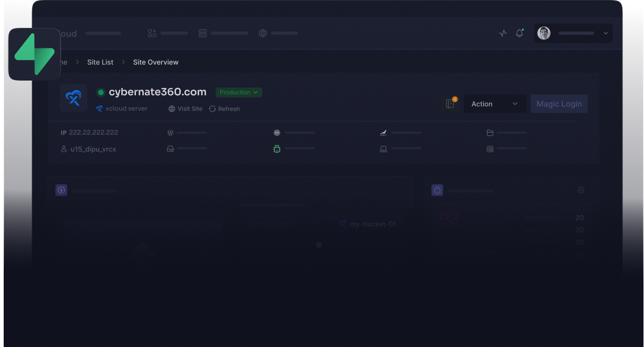Open the activity pulse icon
Viewport: 644px width, 347px height.
503,33
